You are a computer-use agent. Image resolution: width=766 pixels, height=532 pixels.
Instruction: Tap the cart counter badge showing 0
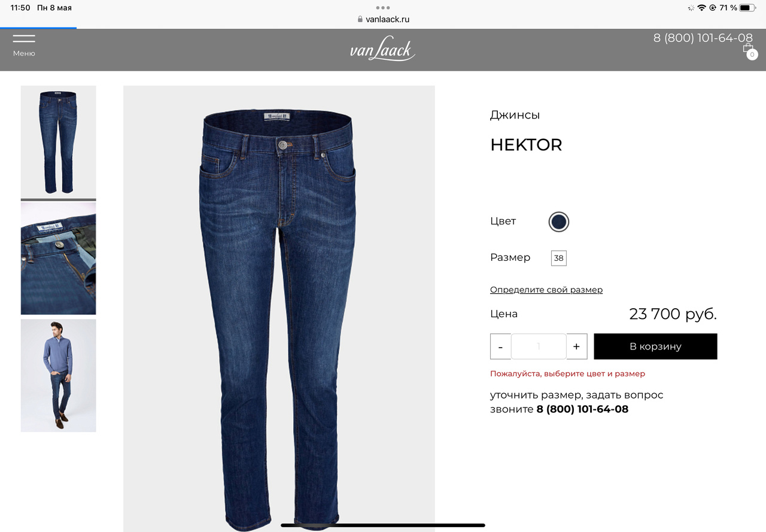(752, 54)
